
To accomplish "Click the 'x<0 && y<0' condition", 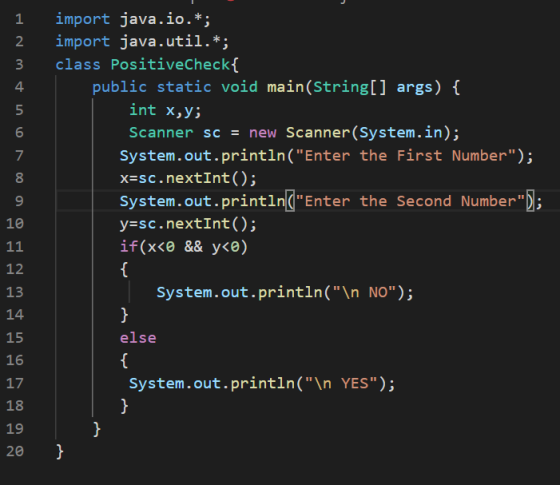I will coord(193,247).
